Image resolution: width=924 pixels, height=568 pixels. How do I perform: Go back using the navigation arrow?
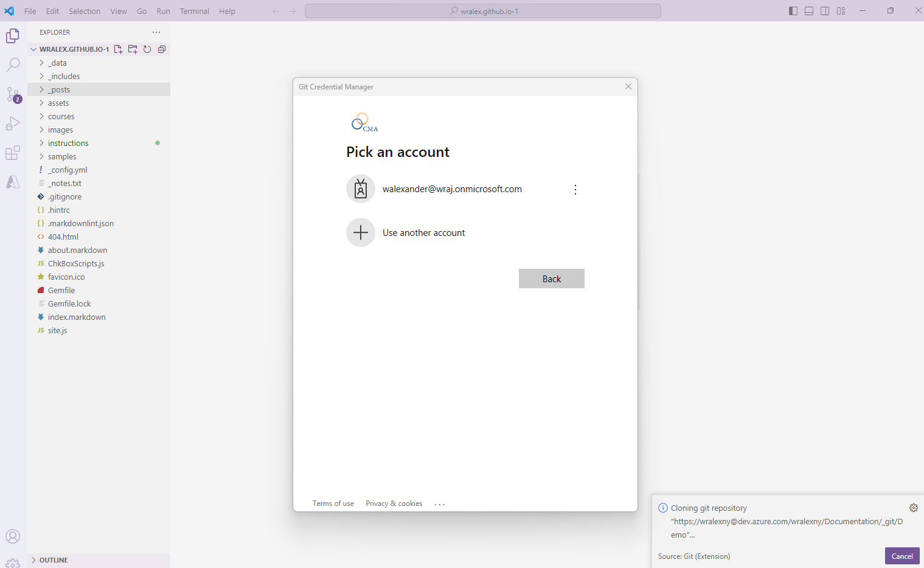[x=276, y=11]
